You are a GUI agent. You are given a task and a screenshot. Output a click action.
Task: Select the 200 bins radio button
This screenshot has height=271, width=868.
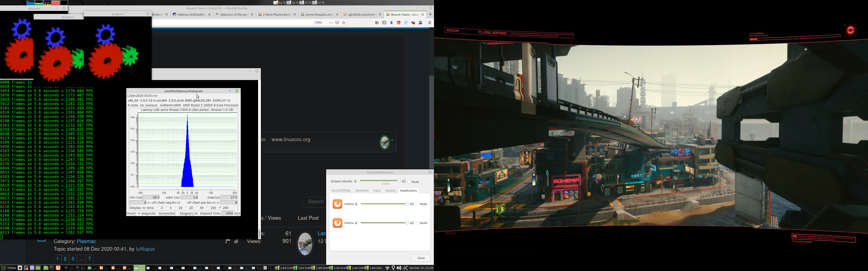click(x=220, y=208)
